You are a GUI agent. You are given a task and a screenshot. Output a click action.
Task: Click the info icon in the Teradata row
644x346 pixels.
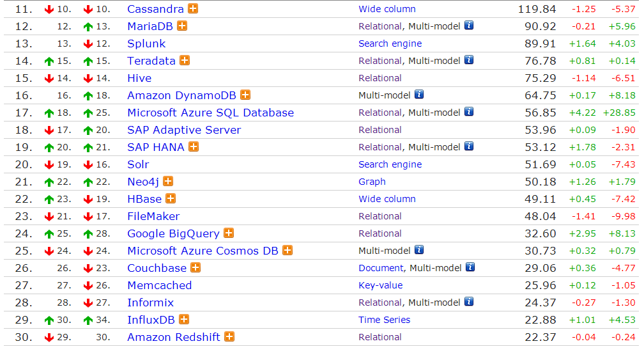click(469, 60)
